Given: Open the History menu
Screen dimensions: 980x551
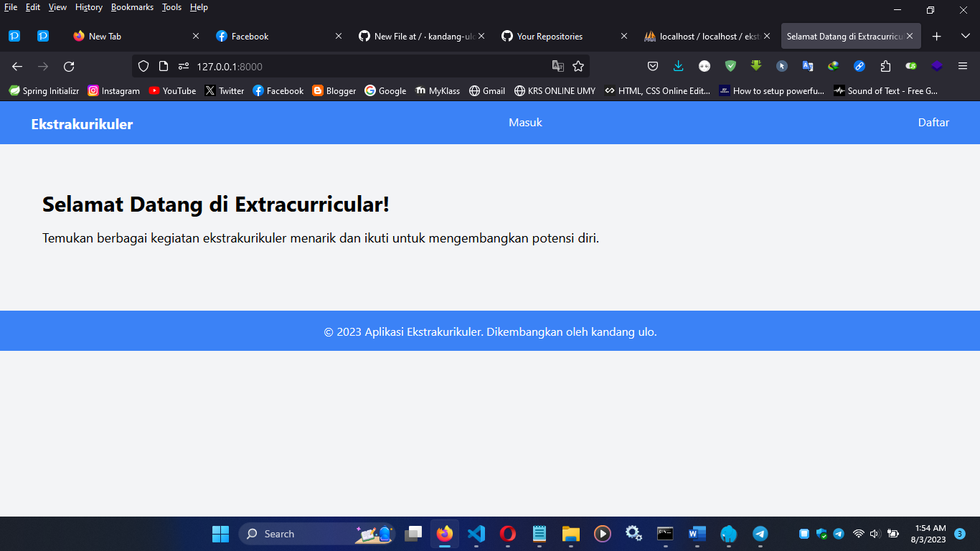Looking at the screenshot, I should point(88,7).
